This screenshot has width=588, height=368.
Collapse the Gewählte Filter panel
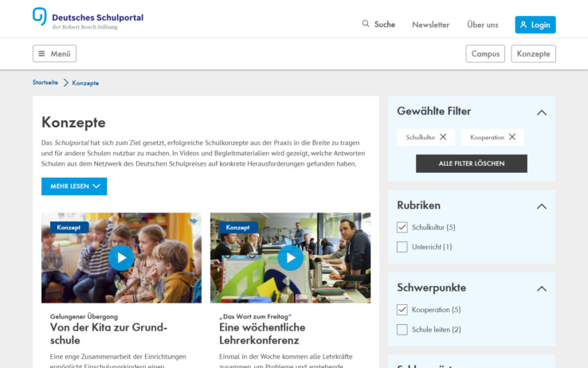(x=542, y=112)
